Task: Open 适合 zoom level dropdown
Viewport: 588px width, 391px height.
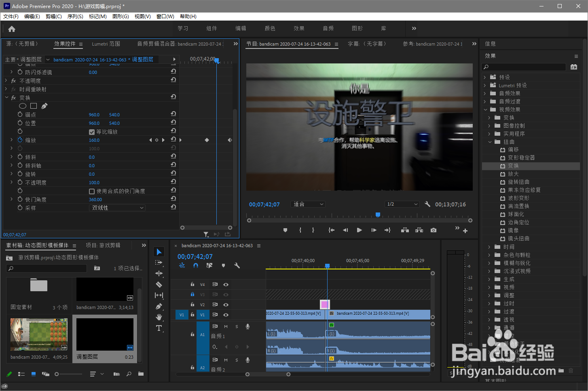Action: pyautogui.click(x=308, y=204)
